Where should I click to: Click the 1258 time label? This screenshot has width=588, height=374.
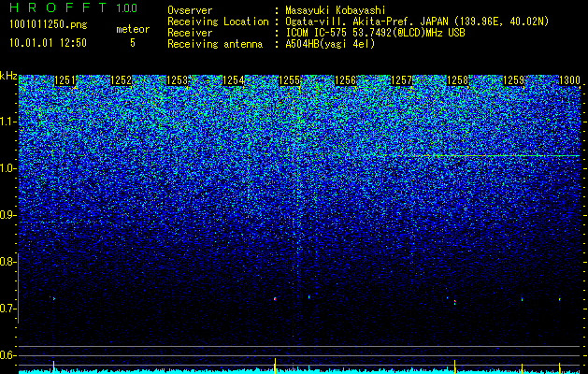[457, 80]
